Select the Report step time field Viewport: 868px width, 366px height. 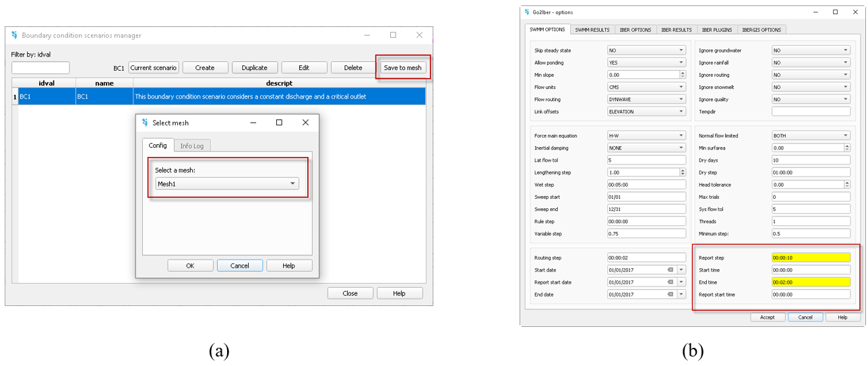[811, 257]
